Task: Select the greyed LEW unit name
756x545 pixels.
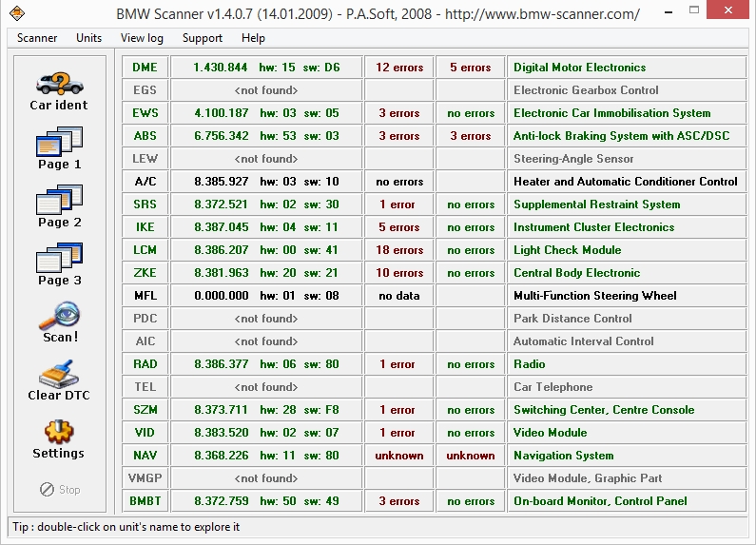Action: 145,158
